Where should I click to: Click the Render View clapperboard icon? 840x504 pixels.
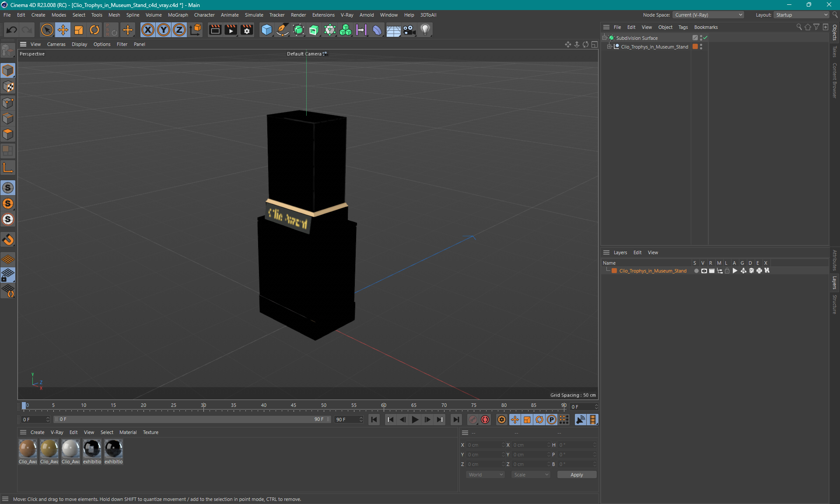coord(215,30)
